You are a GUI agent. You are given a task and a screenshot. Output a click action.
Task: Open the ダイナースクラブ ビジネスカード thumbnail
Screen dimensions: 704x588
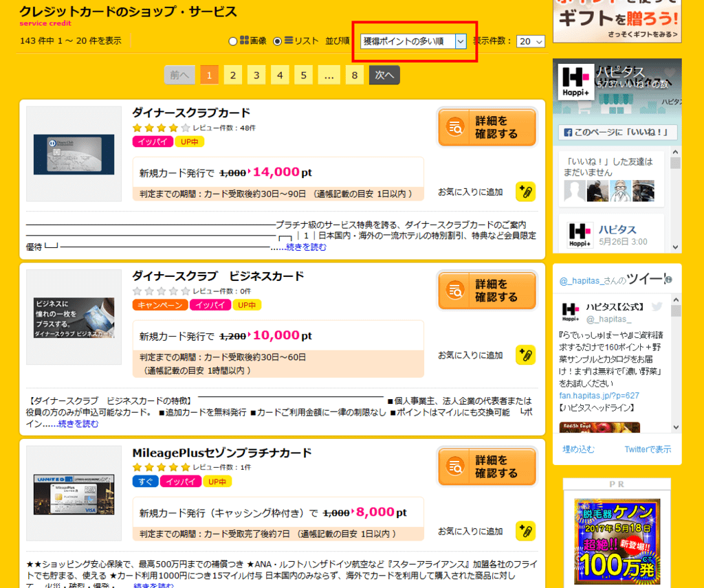(x=74, y=317)
